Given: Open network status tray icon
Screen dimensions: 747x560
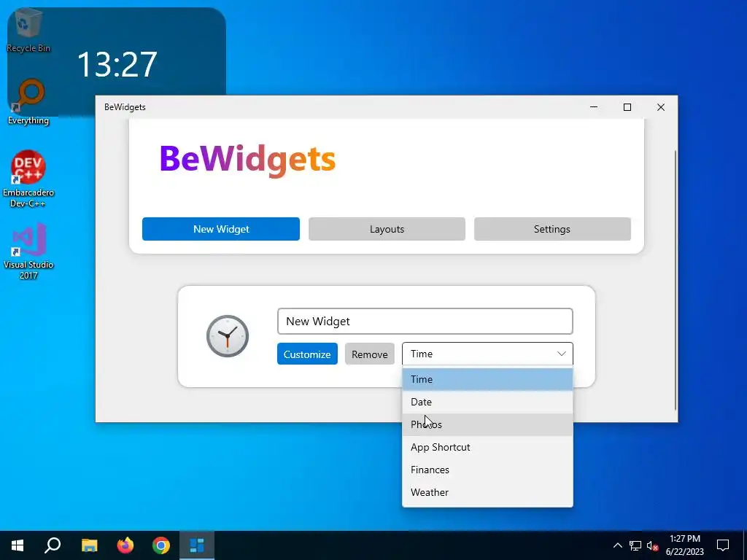Looking at the screenshot, I should 635,545.
